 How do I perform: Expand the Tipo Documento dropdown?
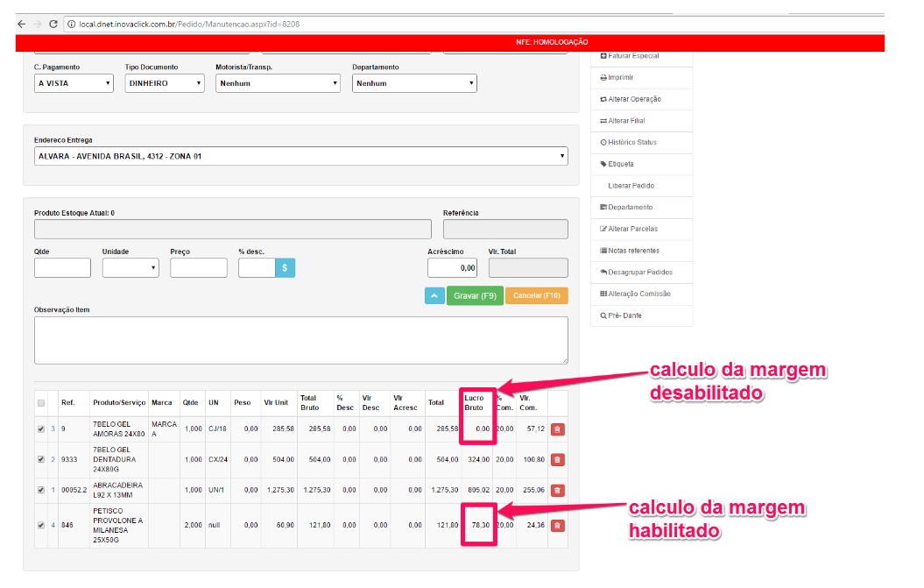(x=164, y=83)
